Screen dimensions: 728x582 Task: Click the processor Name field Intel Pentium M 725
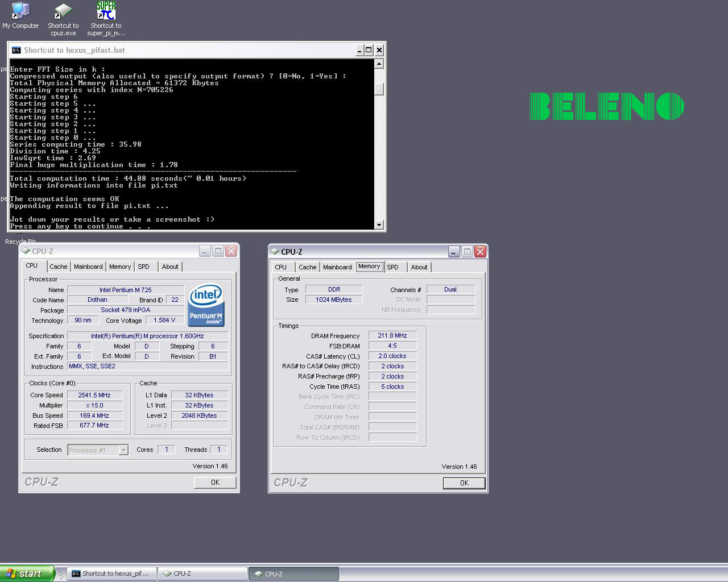pos(126,290)
